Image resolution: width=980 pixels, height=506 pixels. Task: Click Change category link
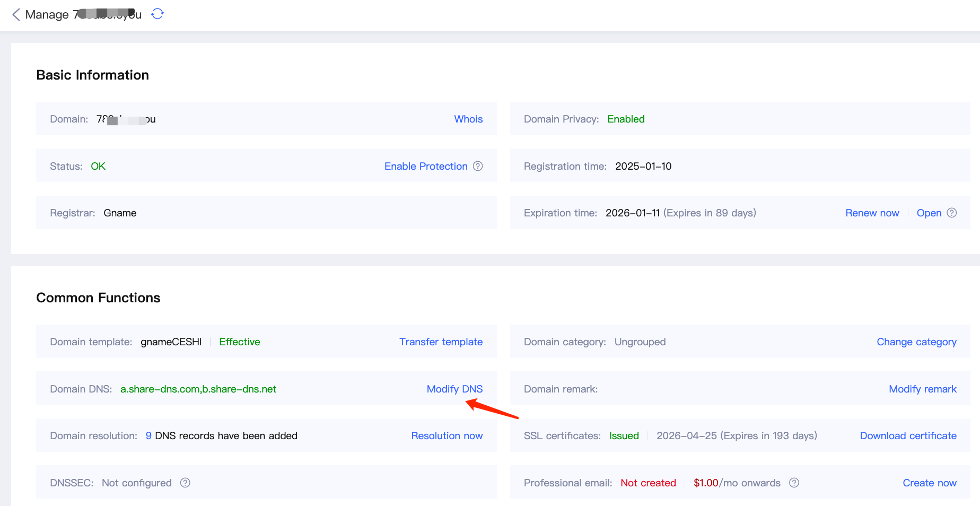point(916,342)
